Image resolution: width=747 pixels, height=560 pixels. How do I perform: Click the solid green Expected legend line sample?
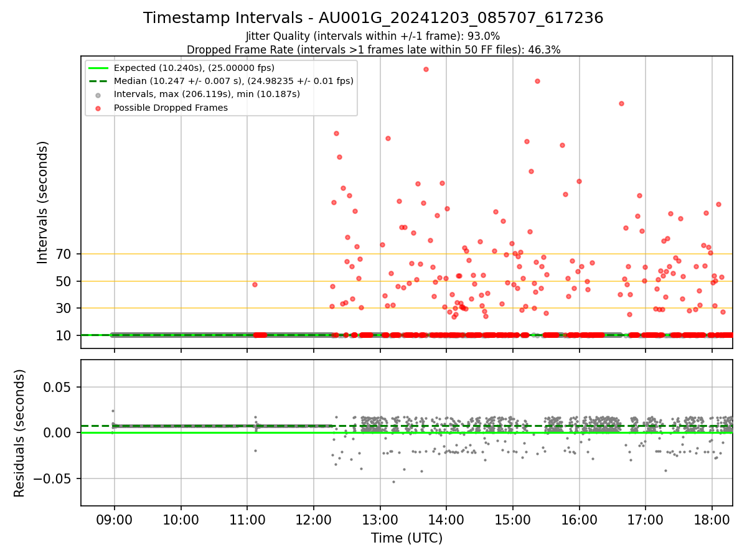pyautogui.click(x=98, y=68)
